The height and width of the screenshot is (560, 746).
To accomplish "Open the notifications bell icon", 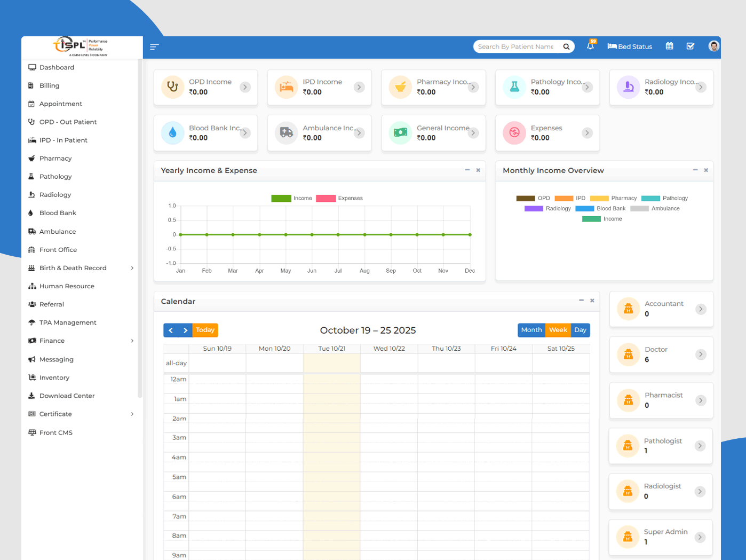I will (x=590, y=46).
